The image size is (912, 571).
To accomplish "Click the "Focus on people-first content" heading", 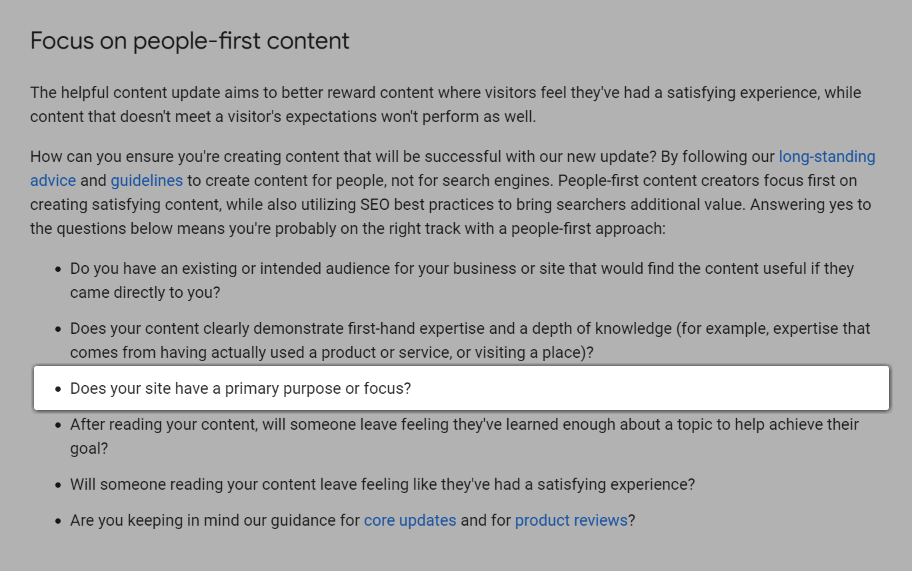I will 190,41.
